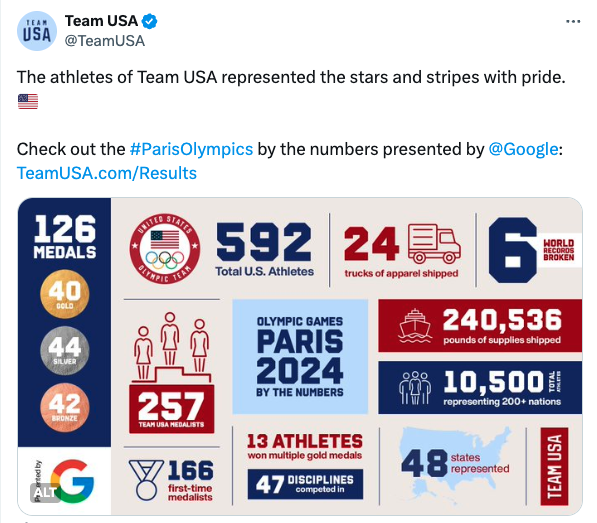Click the 44 silver medal circle
The height and width of the screenshot is (523, 597).
click(x=65, y=351)
